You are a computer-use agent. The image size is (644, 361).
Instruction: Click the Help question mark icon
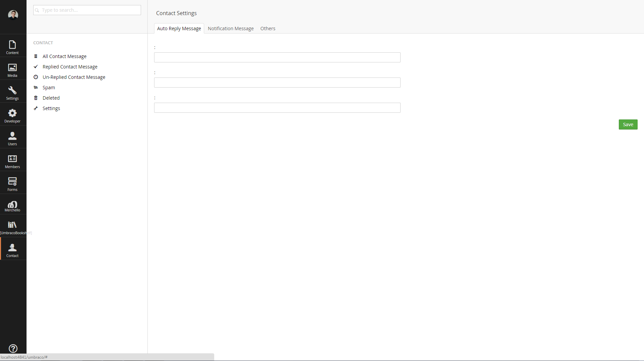13,348
